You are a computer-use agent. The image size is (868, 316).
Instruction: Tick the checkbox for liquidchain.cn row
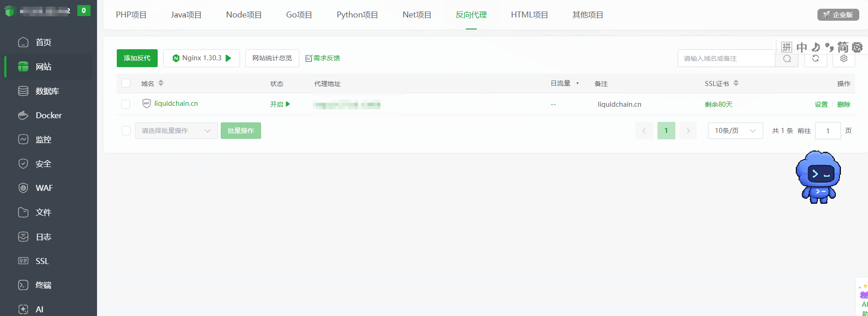pyautogui.click(x=126, y=104)
